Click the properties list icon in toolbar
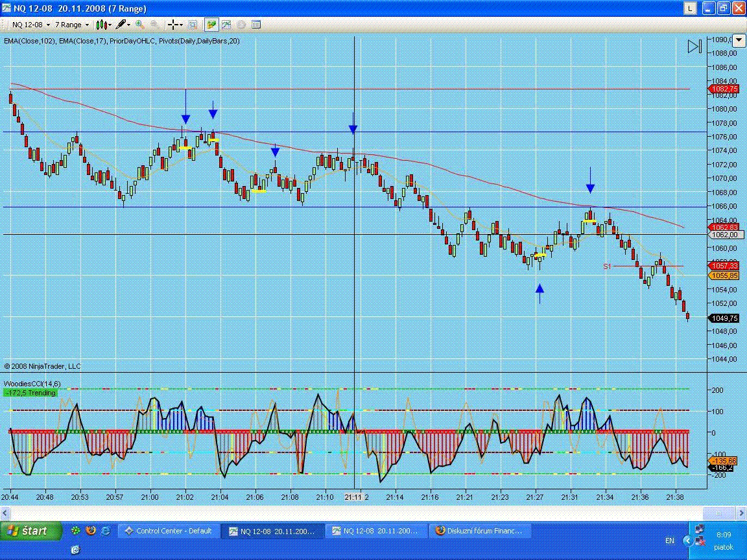The image size is (747, 560). [256, 25]
